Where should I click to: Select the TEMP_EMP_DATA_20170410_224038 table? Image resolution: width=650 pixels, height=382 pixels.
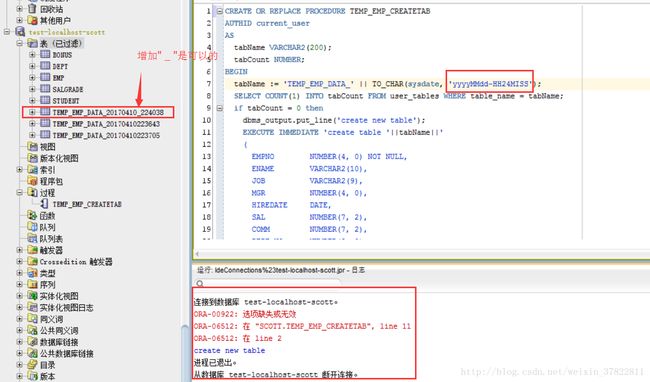click(x=108, y=112)
